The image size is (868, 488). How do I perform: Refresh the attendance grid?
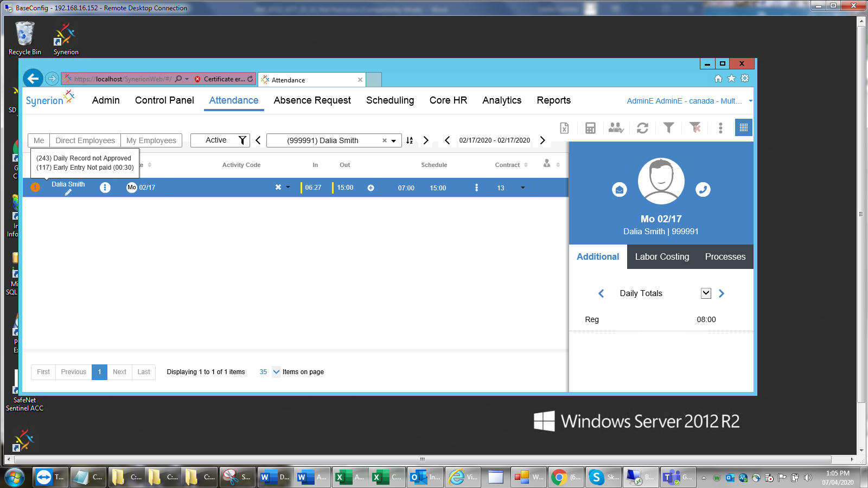[x=642, y=128]
